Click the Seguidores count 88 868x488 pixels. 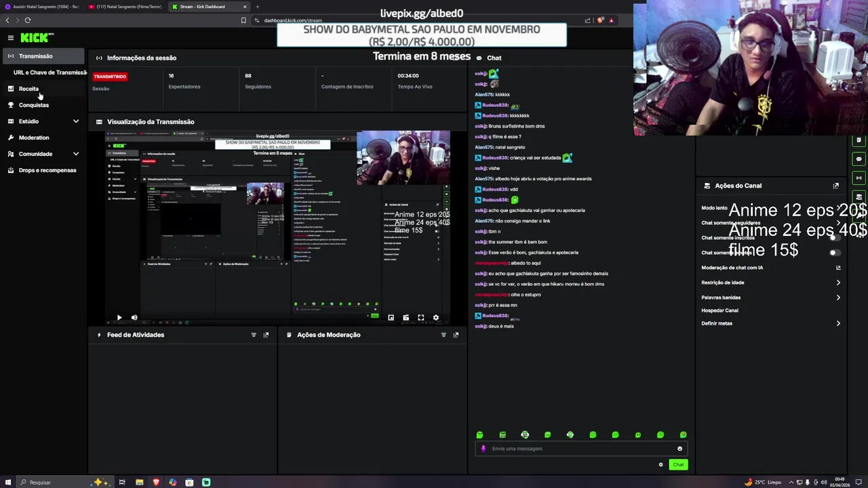coord(248,76)
